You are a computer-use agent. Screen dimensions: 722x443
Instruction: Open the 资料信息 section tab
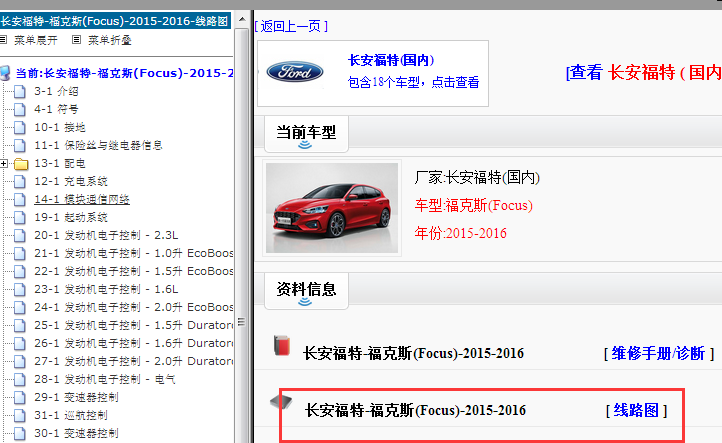click(x=306, y=291)
